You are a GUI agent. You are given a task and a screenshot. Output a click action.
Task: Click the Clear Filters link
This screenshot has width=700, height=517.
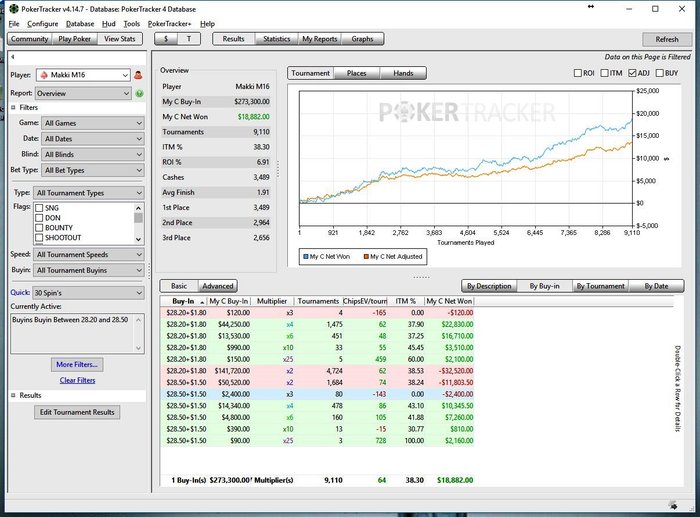(77, 380)
